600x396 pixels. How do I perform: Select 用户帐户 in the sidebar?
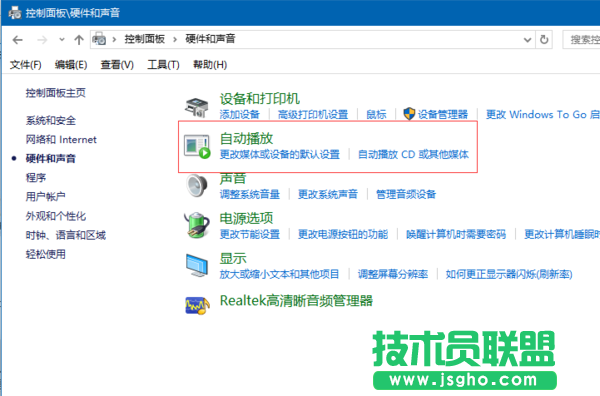46,197
